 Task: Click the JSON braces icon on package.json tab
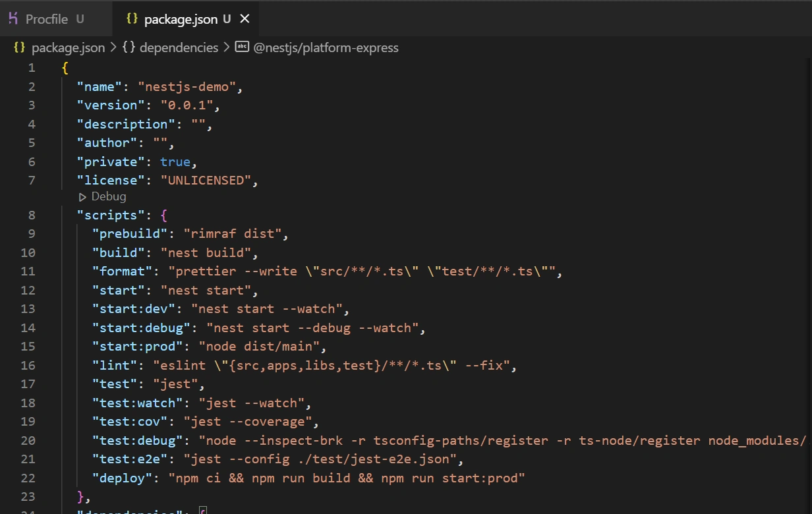132,19
